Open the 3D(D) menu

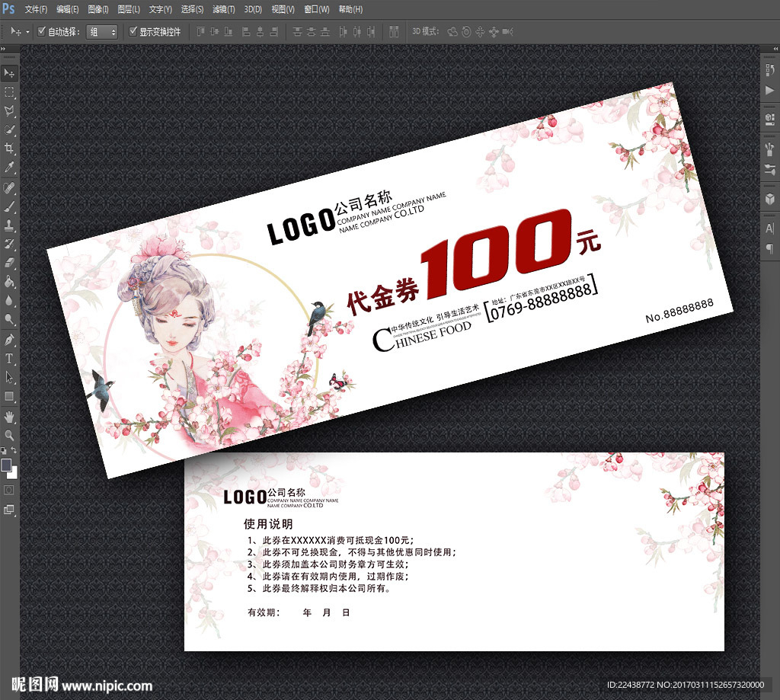(x=253, y=9)
